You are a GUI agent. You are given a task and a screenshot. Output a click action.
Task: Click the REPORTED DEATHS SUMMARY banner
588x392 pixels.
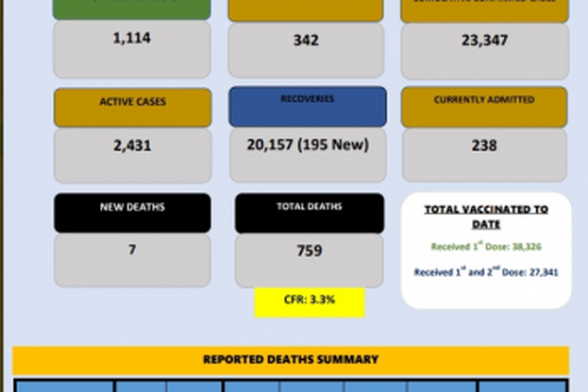click(x=291, y=359)
